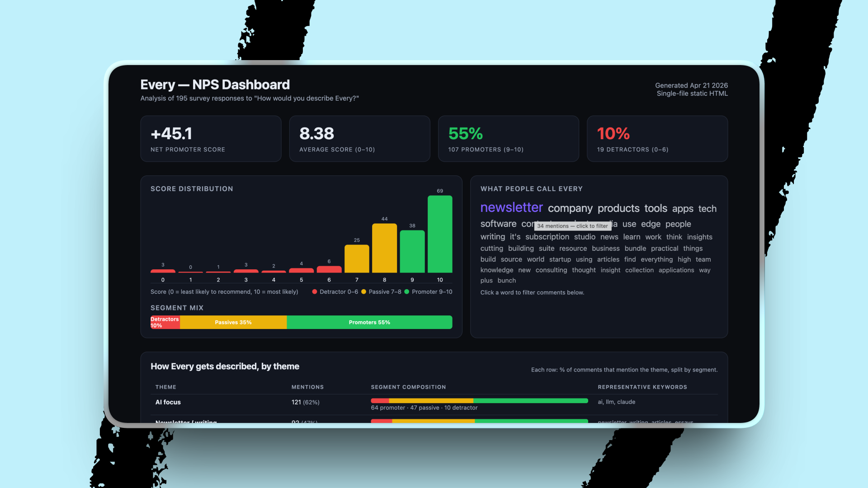Image resolution: width=868 pixels, height=488 pixels.
Task: Select the word 'news'
Action: 609,237
